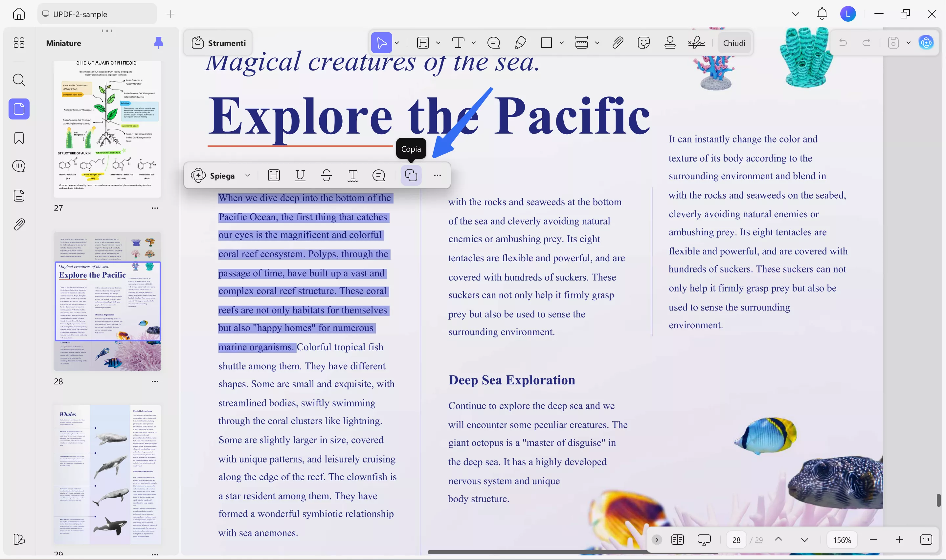This screenshot has height=560, width=946.
Task: Select the stamp tool in top toolbar
Action: tap(670, 43)
